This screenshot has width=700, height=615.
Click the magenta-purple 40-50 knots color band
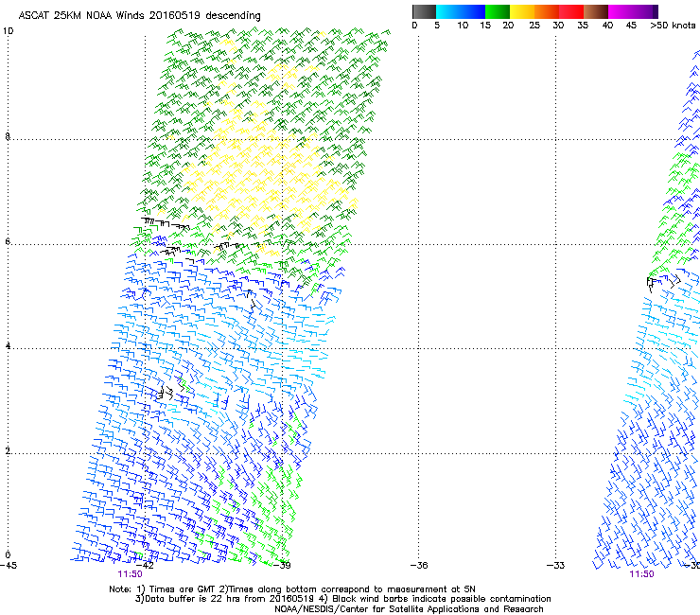point(633,11)
